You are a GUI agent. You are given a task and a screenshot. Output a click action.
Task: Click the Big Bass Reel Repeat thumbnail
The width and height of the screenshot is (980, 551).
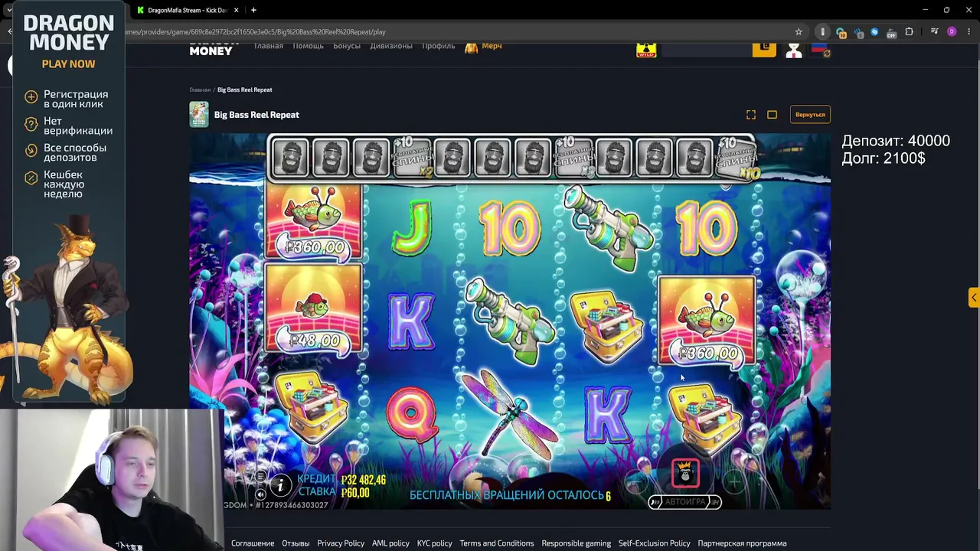pos(199,115)
